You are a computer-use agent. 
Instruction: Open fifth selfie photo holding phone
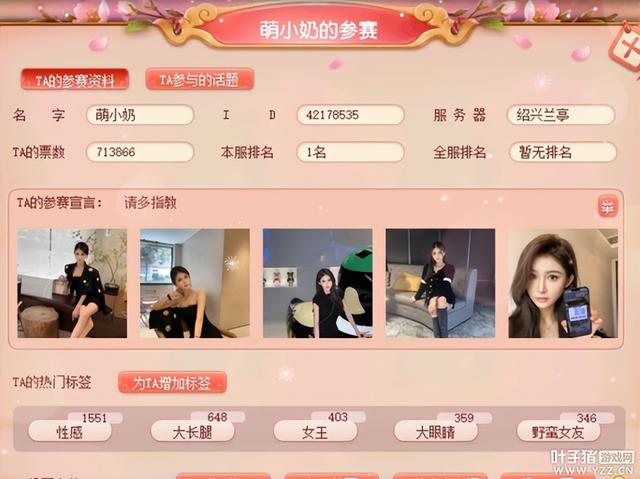[563, 283]
